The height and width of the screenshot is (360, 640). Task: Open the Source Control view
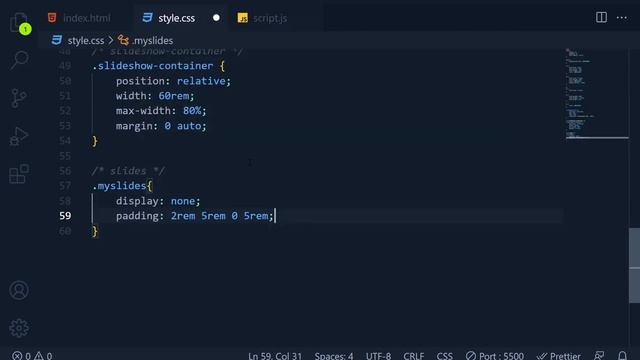point(19,98)
